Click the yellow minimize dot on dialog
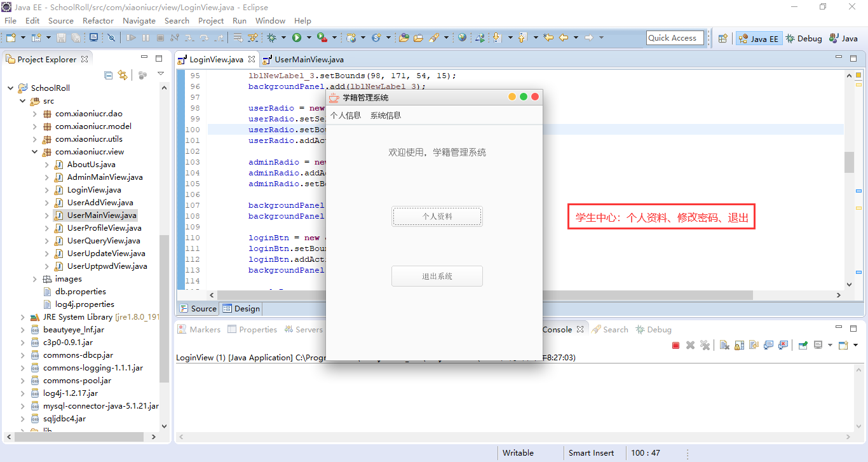Image resolution: width=868 pixels, height=462 pixels. 512,97
